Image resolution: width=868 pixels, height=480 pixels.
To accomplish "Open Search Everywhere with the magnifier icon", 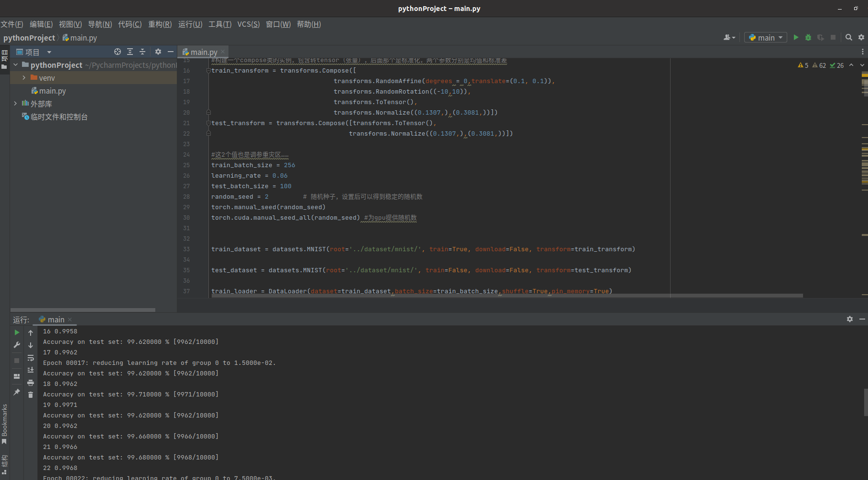I will click(x=849, y=37).
